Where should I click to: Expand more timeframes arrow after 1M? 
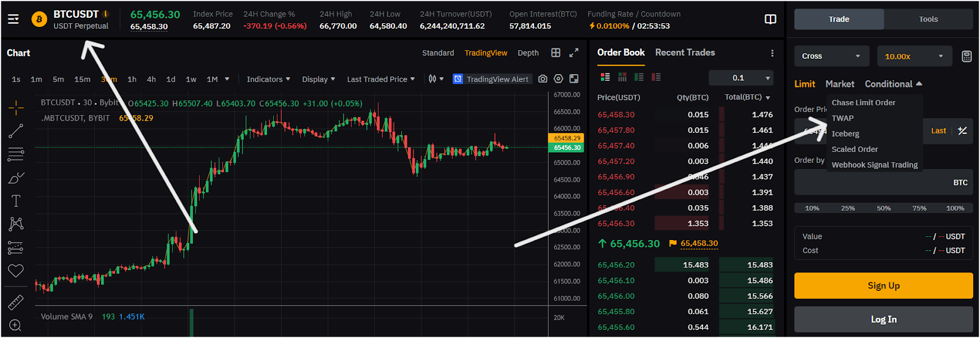tap(227, 79)
